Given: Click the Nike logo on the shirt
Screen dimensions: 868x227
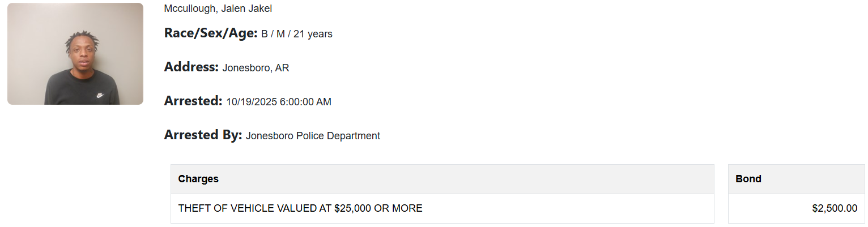Looking at the screenshot, I should [x=100, y=96].
